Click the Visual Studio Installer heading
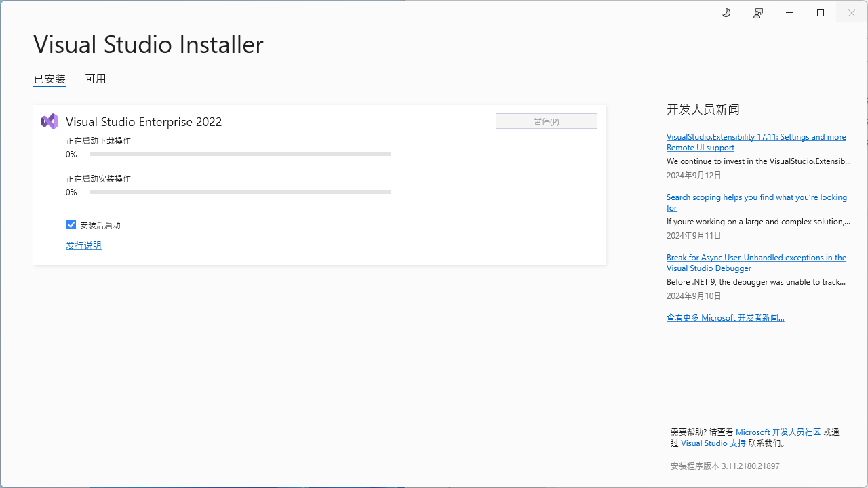The height and width of the screenshot is (488, 868). click(149, 45)
